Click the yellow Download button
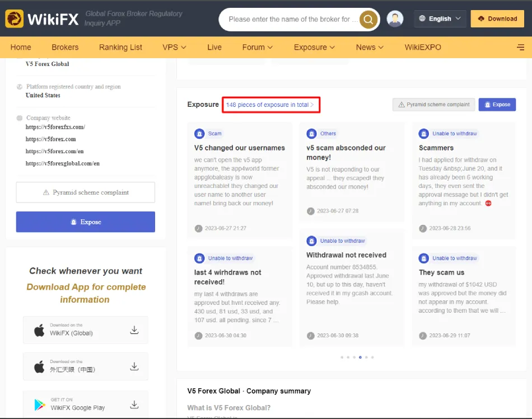The image size is (532, 419). point(497,18)
